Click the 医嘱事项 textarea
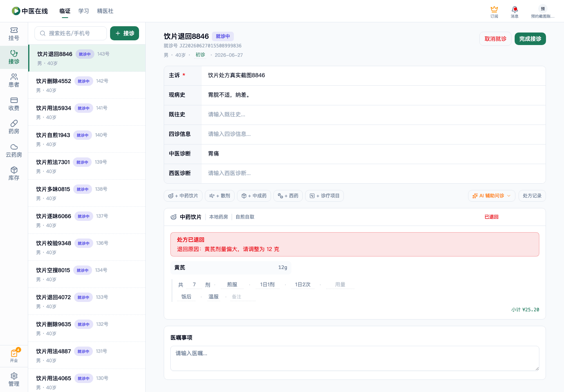564x392 pixels. point(355,358)
